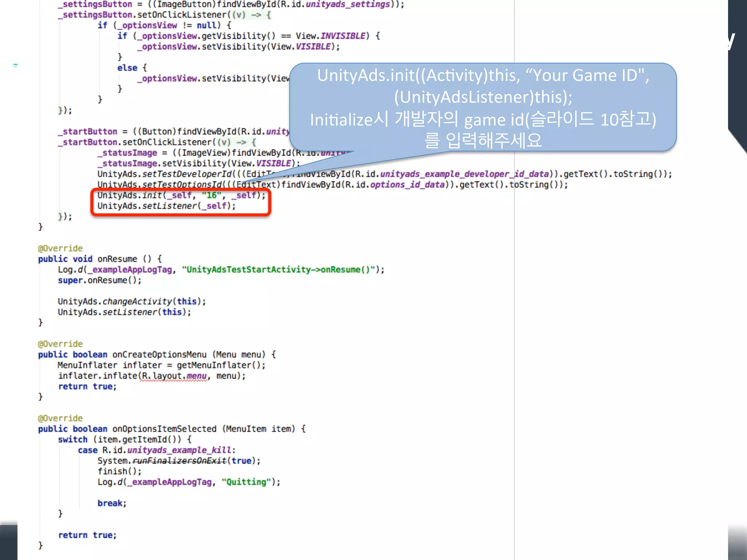Click the 'UnityAds.setTestOptionsId' line
Image resolution: width=747 pixels, height=560 pixels.
tap(332, 184)
